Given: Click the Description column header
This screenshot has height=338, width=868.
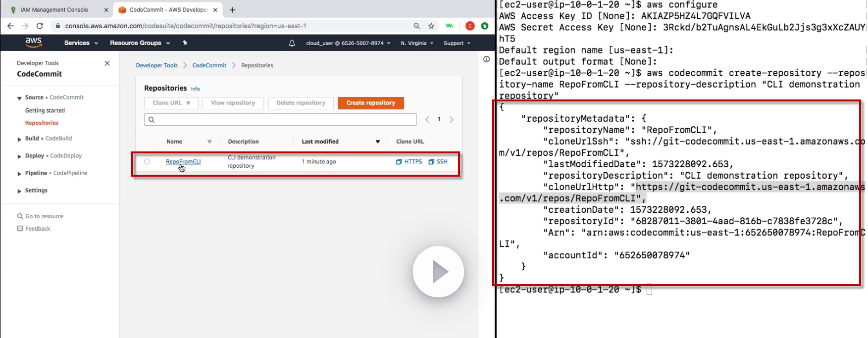Looking at the screenshot, I should (x=243, y=142).
